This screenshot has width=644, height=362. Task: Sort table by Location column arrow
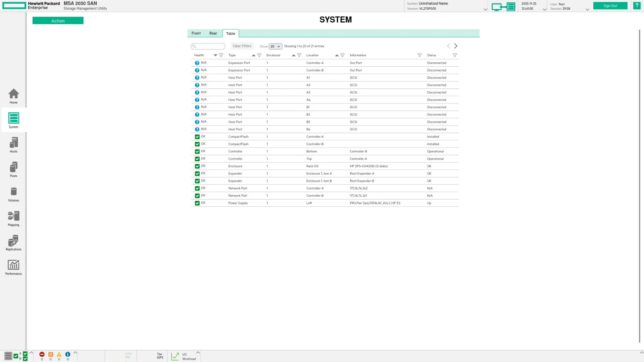(x=337, y=56)
